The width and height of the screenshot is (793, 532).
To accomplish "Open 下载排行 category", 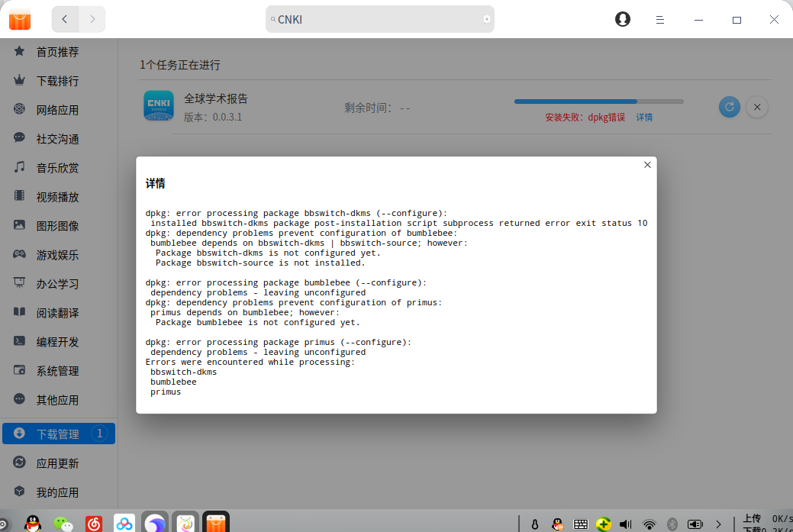I will point(59,81).
